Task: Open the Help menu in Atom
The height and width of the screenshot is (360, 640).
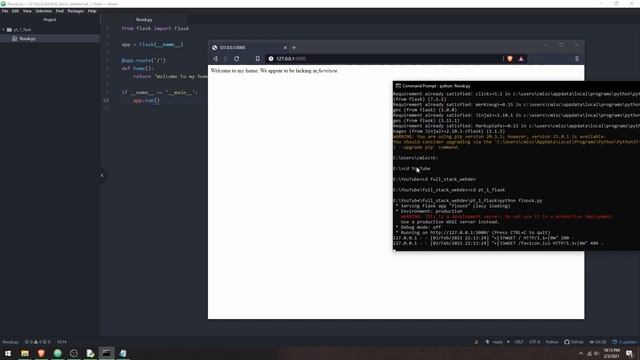Action: [x=92, y=11]
